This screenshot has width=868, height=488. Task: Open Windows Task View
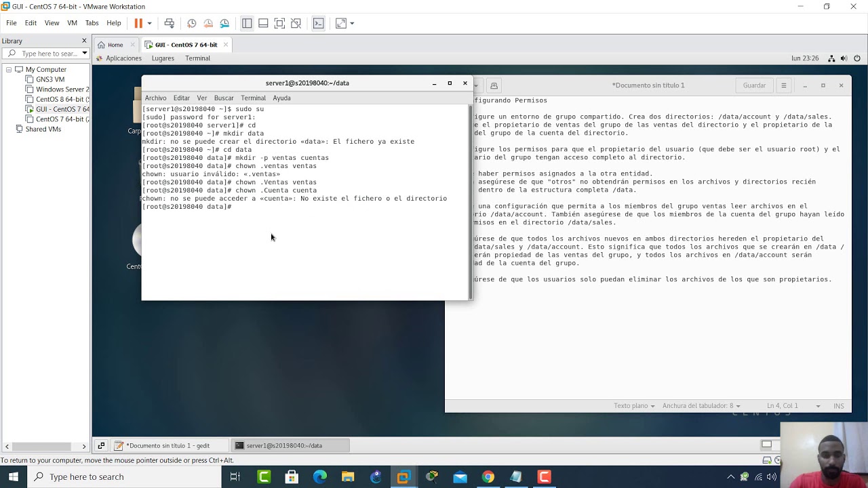tap(235, 477)
